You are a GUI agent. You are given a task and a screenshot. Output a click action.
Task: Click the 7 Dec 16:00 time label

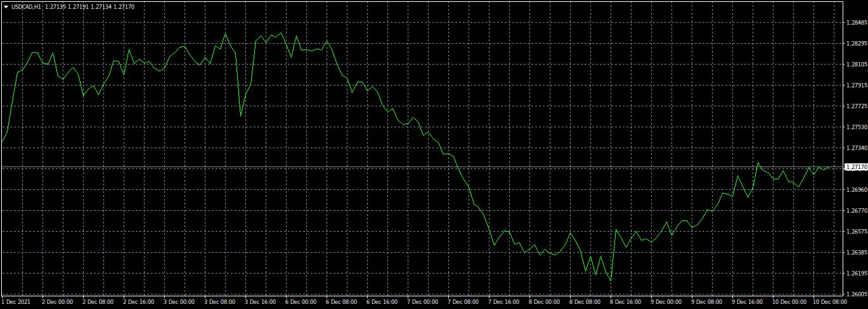[503, 303]
